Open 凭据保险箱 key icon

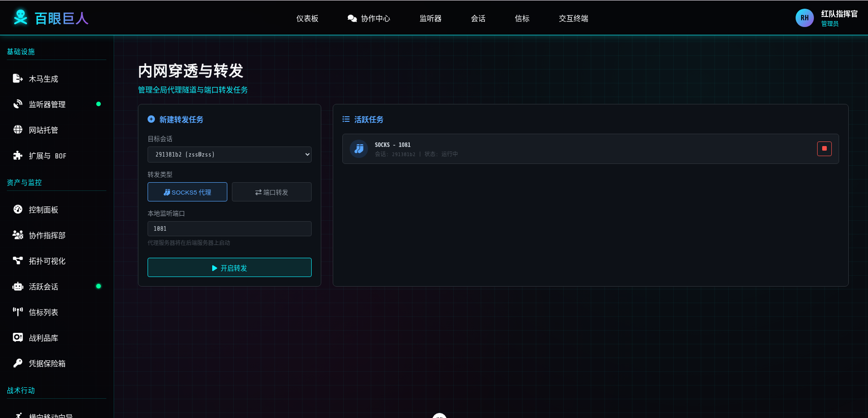[17, 364]
